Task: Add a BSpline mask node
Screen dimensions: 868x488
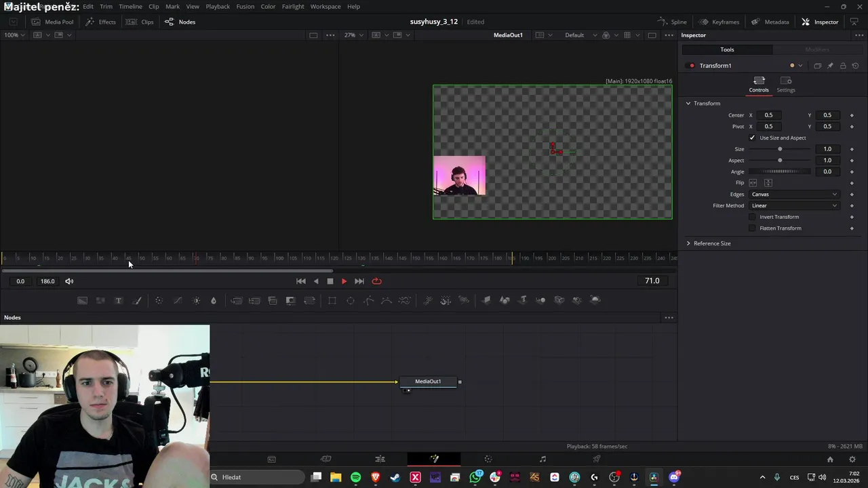Action: [387, 300]
